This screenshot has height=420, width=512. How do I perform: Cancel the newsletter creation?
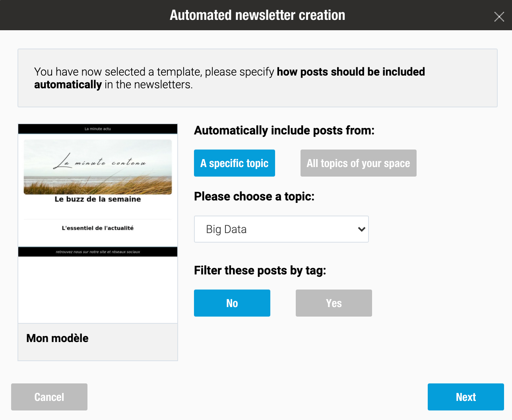tap(49, 397)
